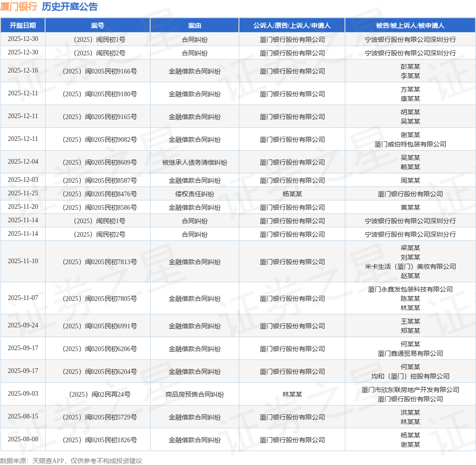
Task: Click the 开庭日期 column header
Action: pyautogui.click(x=23, y=26)
